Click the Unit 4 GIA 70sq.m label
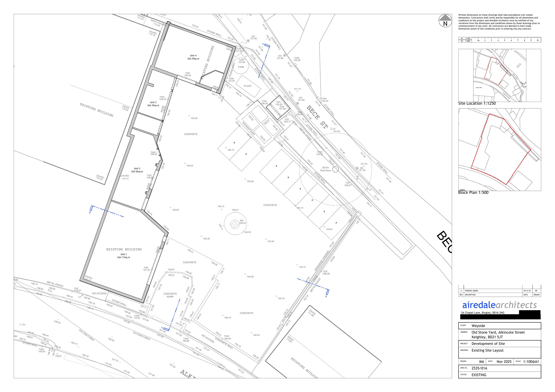This screenshot has width=555, height=392. click(x=193, y=57)
